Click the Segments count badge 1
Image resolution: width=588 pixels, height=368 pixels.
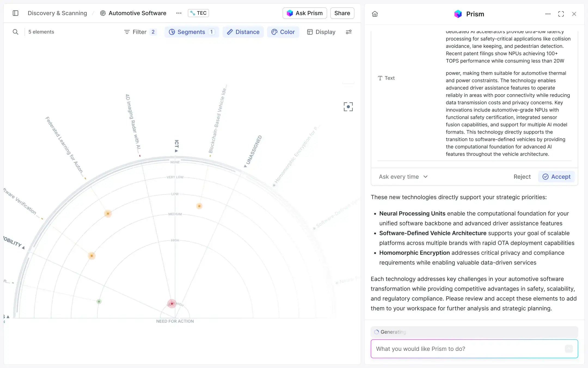click(x=211, y=32)
